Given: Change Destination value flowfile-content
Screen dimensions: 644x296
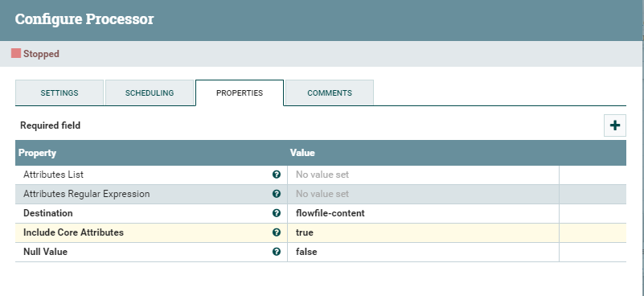Looking at the screenshot, I should tap(423, 213).
